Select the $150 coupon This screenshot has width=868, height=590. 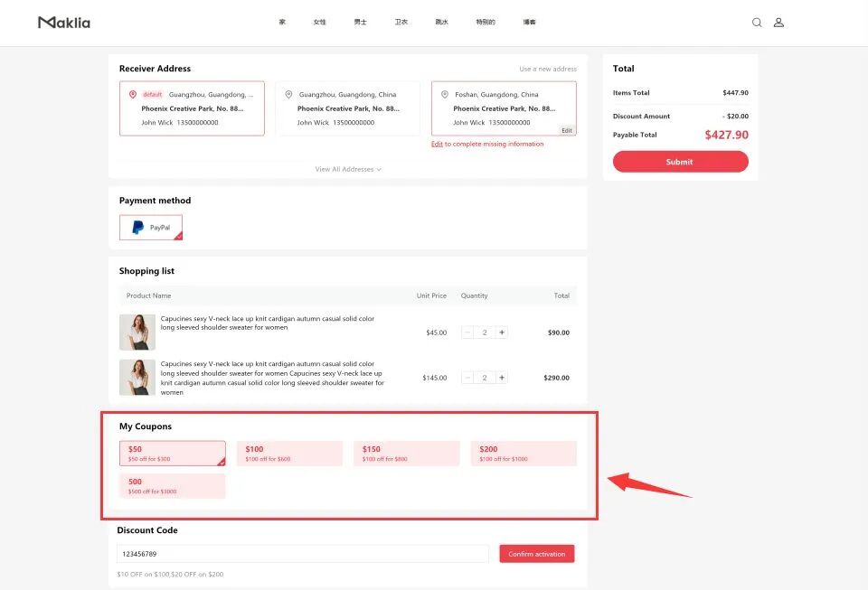(x=406, y=454)
